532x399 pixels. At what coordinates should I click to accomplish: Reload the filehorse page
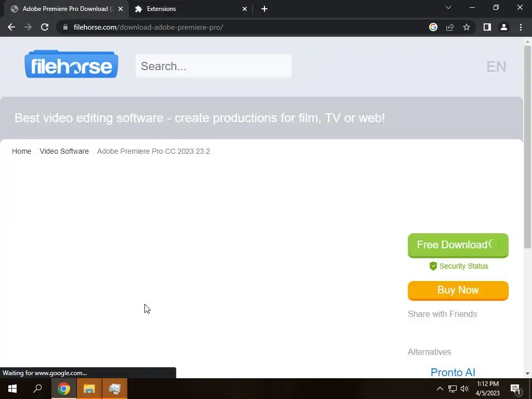pyautogui.click(x=45, y=27)
